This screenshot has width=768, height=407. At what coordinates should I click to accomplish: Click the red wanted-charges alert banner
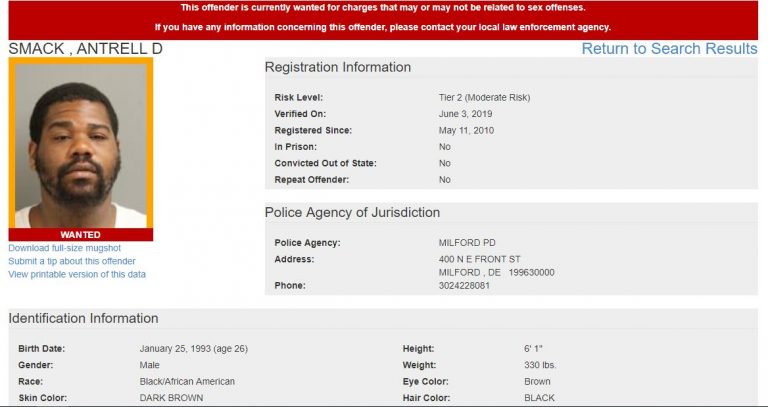point(383,18)
